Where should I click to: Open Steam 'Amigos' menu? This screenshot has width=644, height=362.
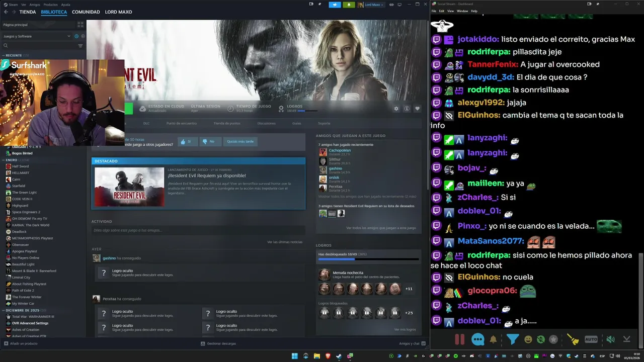(35, 5)
